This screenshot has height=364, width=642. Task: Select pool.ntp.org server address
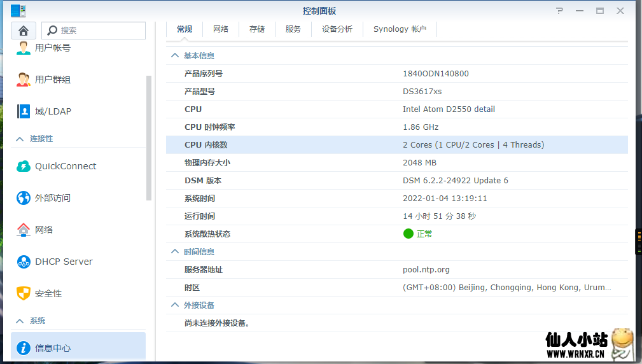[x=426, y=270]
